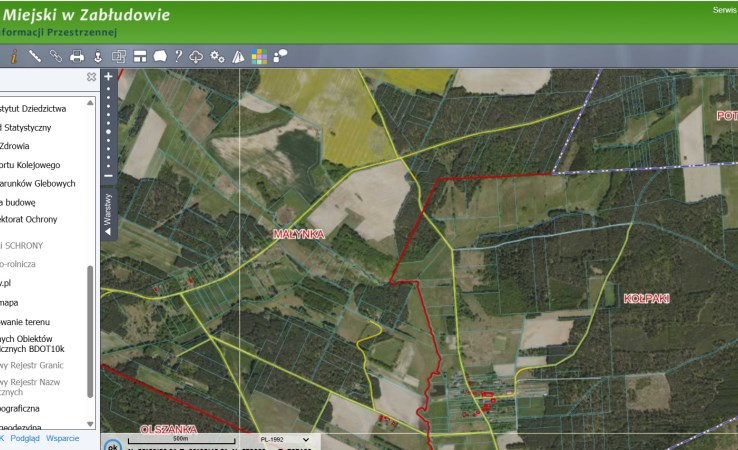Zoom in with the plus button
Image resolution: width=738 pixels, height=450 pixels.
click(108, 77)
